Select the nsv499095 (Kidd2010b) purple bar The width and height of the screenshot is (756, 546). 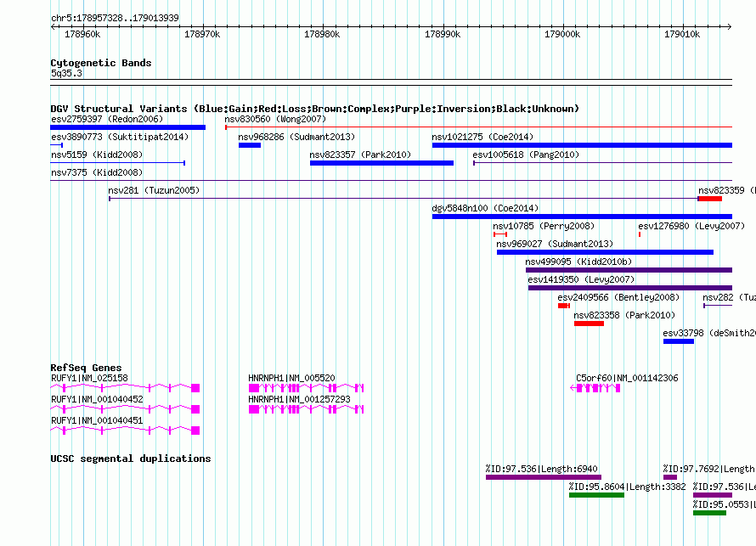[x=629, y=270]
